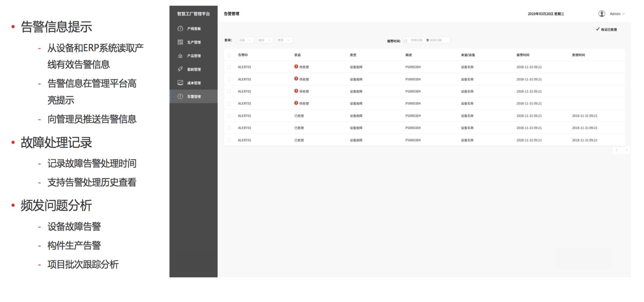Click the 向管理员推送告警信息 bullet
This screenshot has height=302, width=644.
pos(92,119)
